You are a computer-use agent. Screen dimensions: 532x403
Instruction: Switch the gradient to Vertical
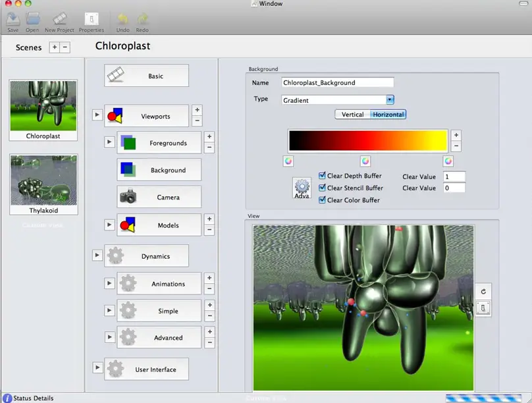point(352,115)
